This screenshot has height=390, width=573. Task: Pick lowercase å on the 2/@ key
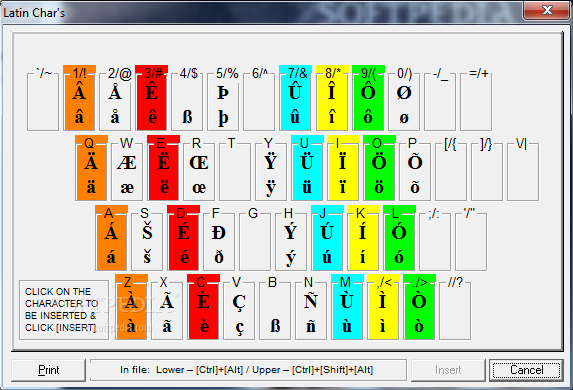click(x=115, y=117)
